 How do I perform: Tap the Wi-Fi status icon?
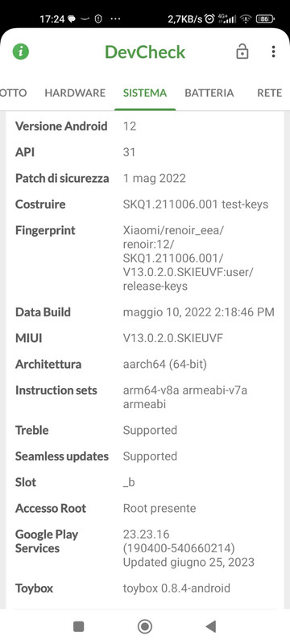pyautogui.click(x=246, y=19)
